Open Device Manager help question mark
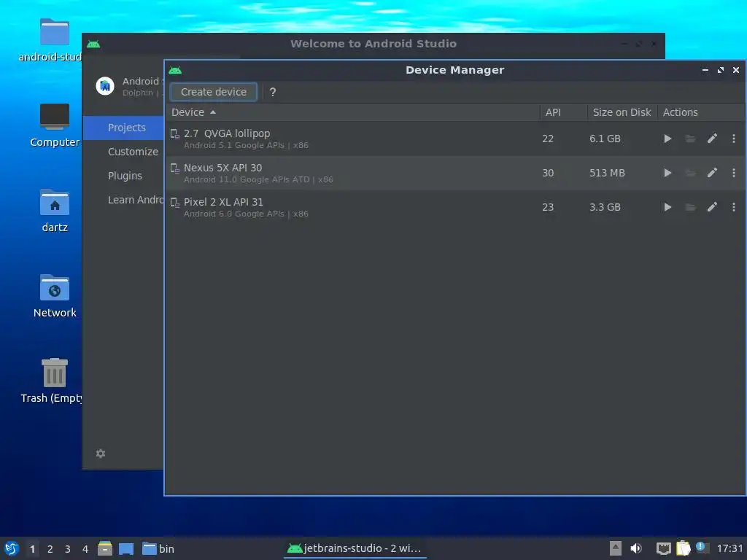Screen dimensions: 747x560 tap(273, 93)
